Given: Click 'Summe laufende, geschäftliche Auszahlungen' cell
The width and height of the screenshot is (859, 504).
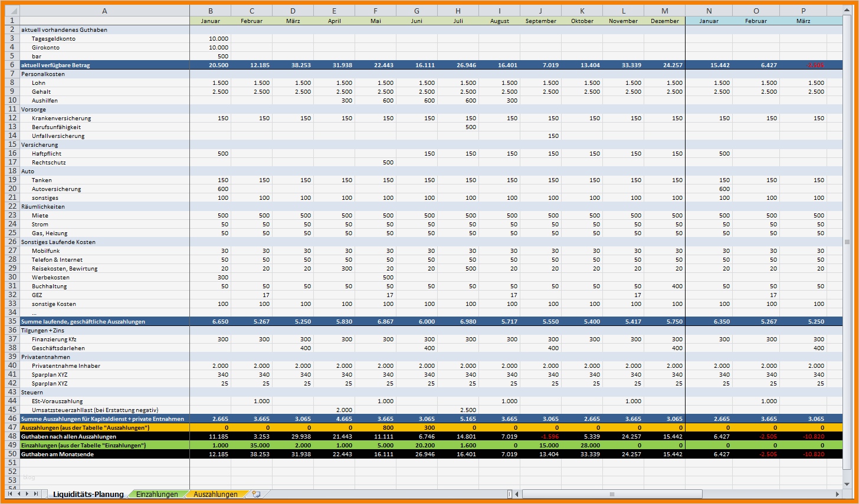Looking at the screenshot, I should (x=104, y=321).
